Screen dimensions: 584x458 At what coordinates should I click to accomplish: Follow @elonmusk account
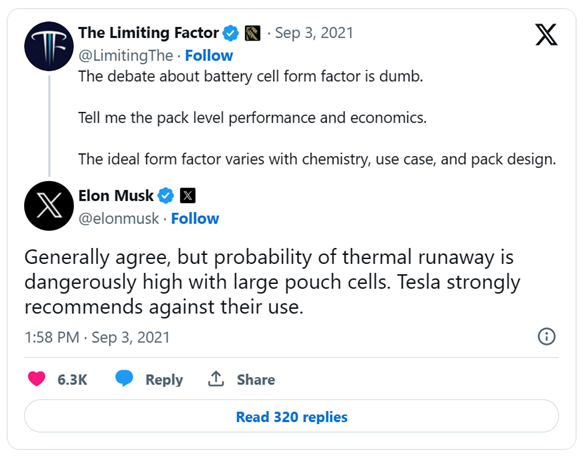click(195, 219)
